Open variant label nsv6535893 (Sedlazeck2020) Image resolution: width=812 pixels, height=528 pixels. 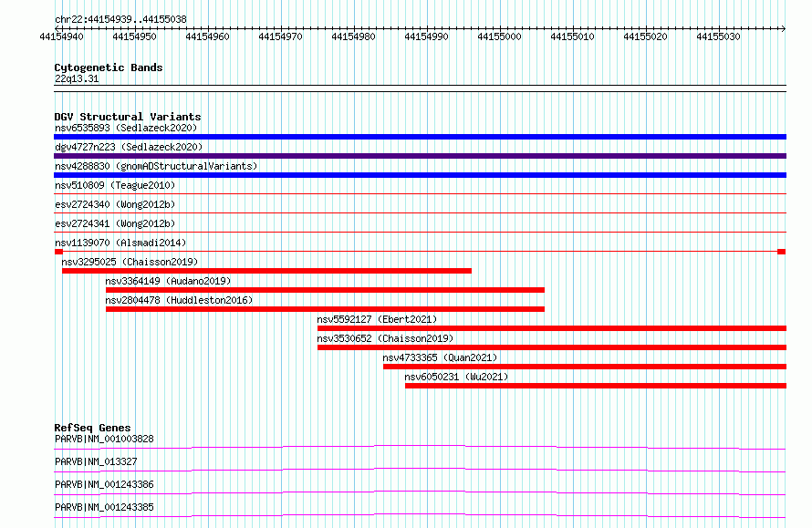click(x=126, y=128)
